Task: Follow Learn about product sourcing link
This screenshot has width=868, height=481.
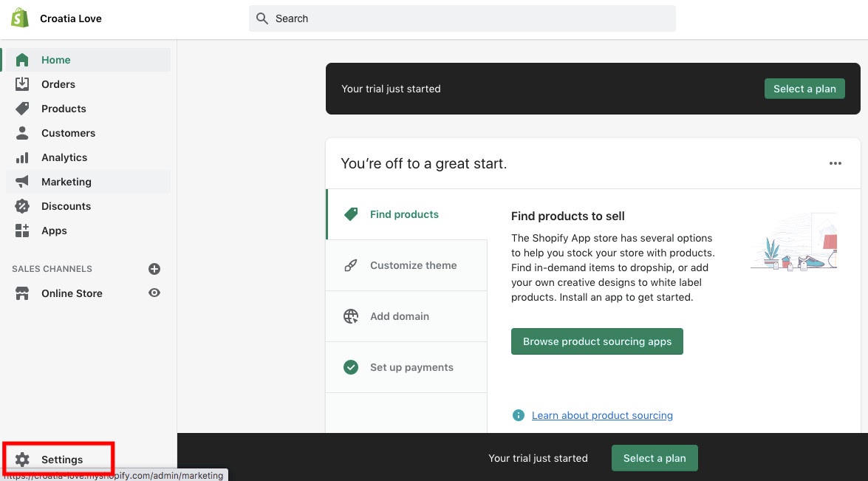Action: click(x=602, y=415)
